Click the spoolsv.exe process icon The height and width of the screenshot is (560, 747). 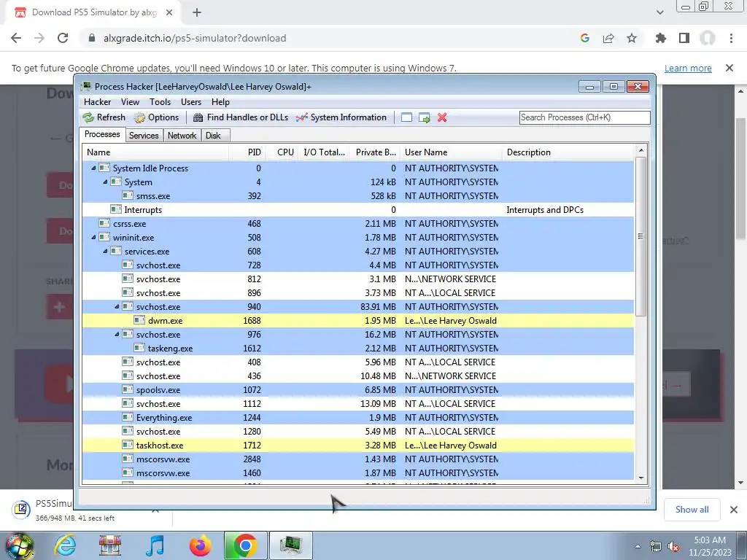click(127, 390)
